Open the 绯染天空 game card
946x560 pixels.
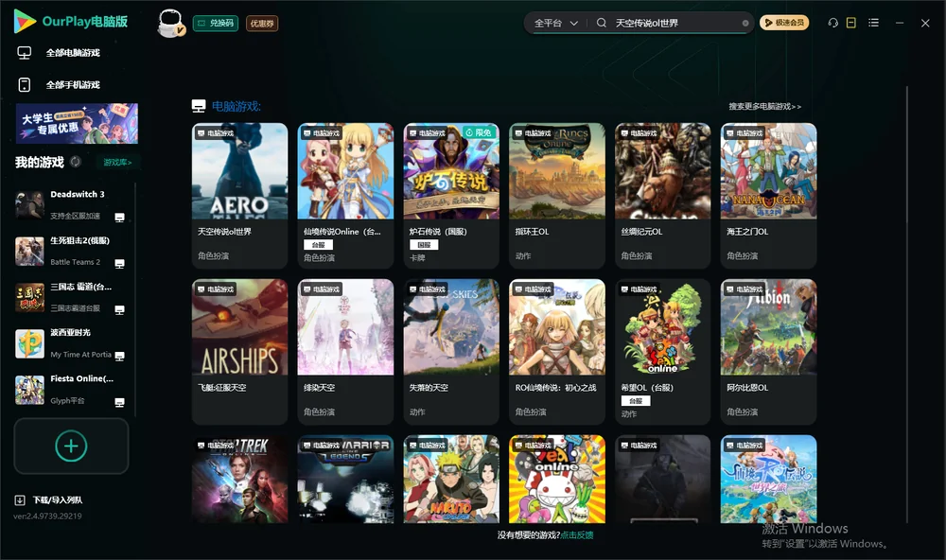pyautogui.click(x=345, y=352)
